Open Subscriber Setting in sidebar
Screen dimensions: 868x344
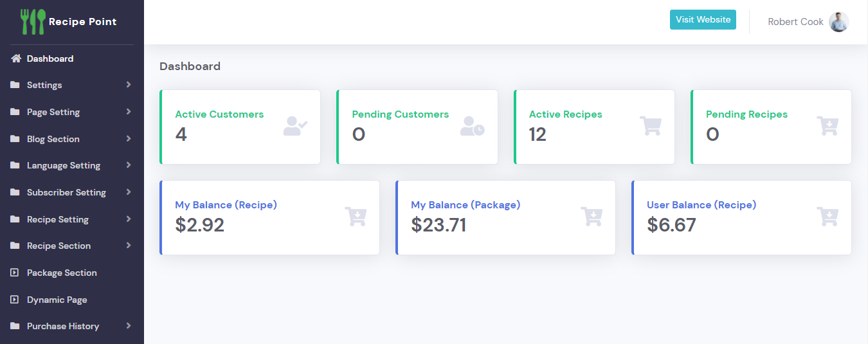66,192
